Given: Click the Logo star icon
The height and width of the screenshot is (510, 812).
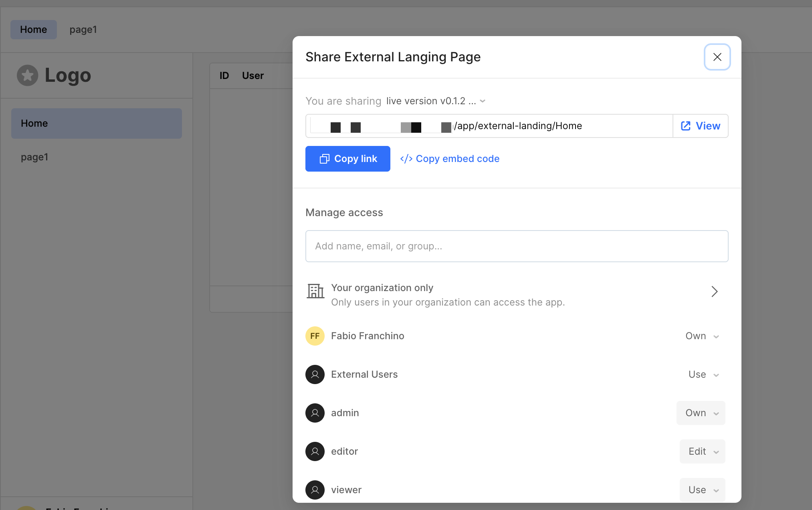Looking at the screenshot, I should click(x=27, y=75).
